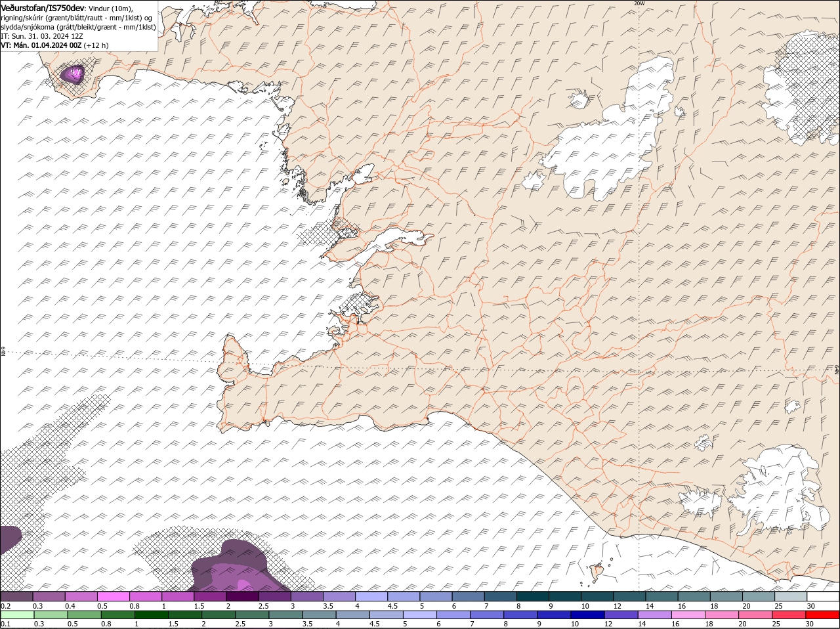The image size is (840, 629).
Task: Select upper legend swatch starting at 0.5
Action: 113,596
